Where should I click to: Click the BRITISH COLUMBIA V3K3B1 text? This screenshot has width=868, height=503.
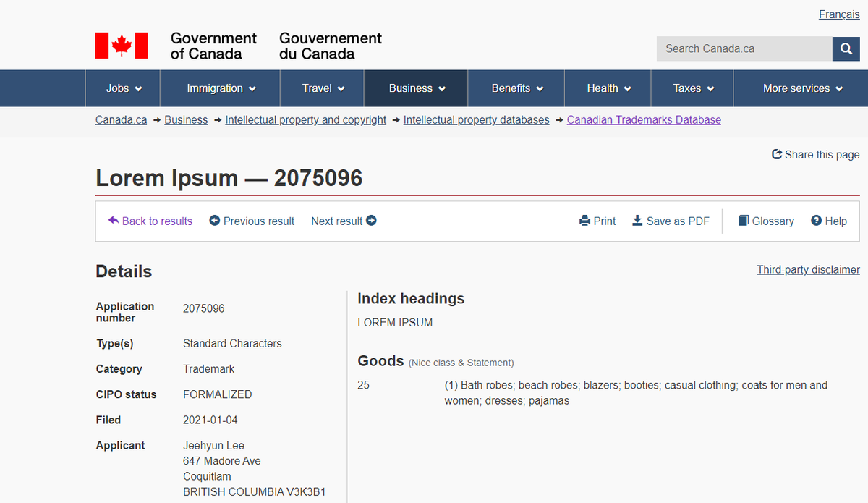click(x=255, y=491)
